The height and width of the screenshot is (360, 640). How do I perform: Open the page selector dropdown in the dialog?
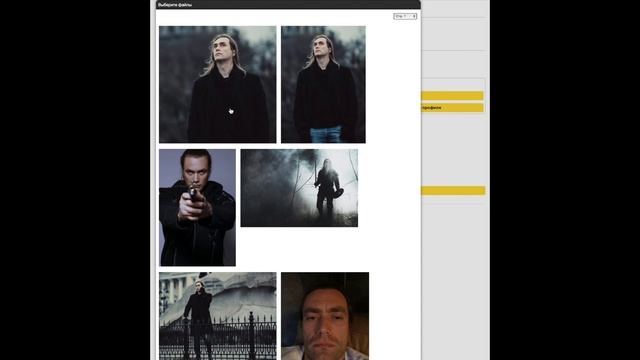coord(405,16)
